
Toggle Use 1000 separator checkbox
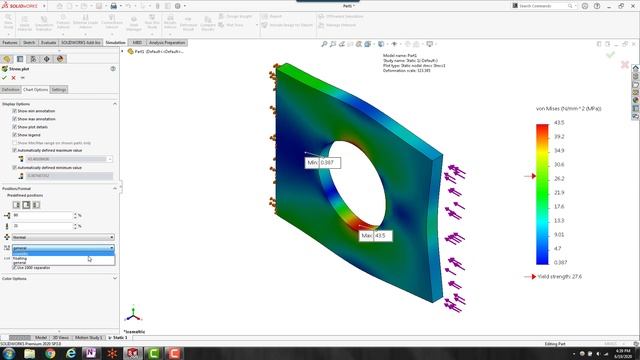tap(15, 268)
